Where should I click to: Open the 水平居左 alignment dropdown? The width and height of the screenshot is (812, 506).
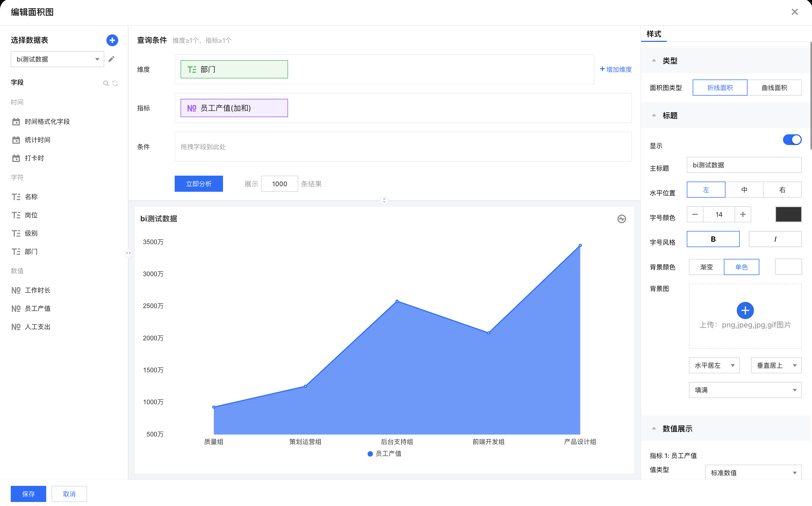(714, 365)
